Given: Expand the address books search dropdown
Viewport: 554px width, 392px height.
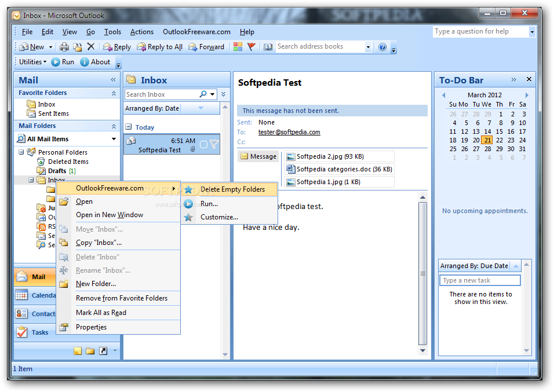Looking at the screenshot, I should 368,47.
